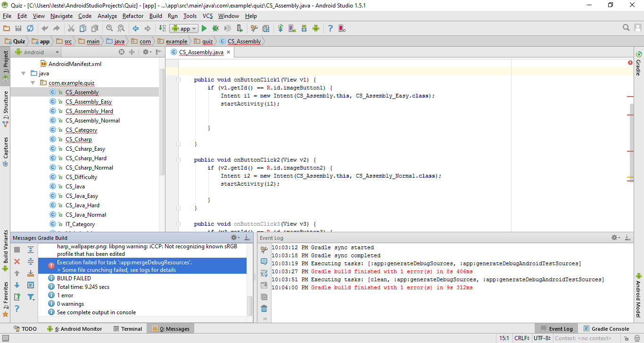
Task: Clear all entries with Event Log trash icon
Action: [264, 309]
